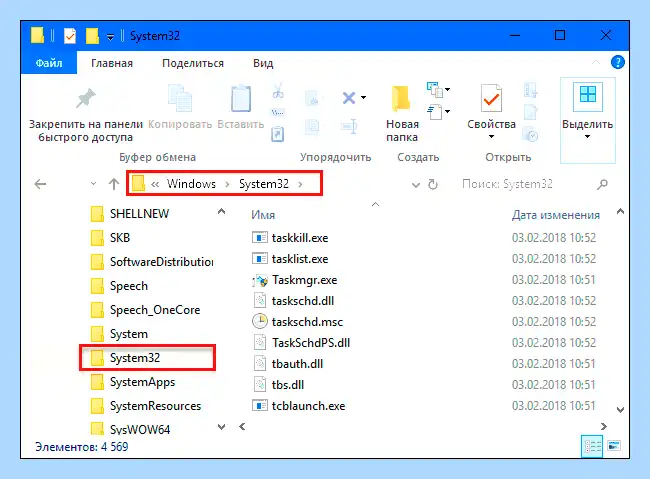The width and height of the screenshot is (650, 479).
Task: Sort by the Дата изменения column header
Action: pos(555,215)
